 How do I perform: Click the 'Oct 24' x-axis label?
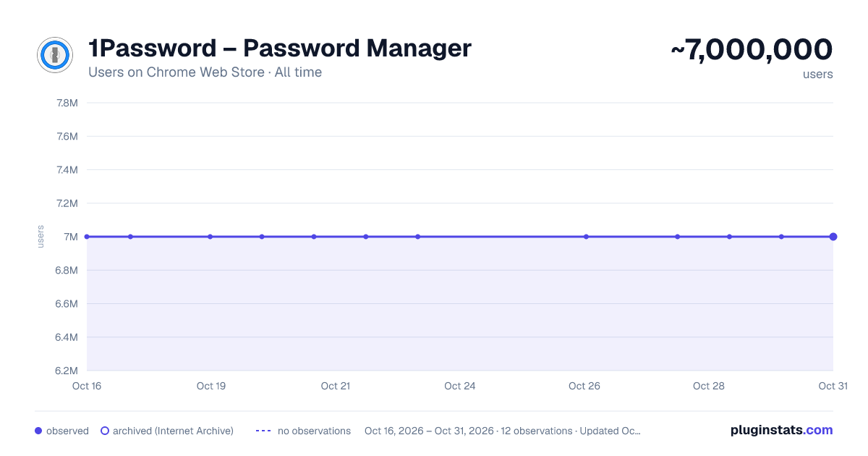[x=460, y=386]
